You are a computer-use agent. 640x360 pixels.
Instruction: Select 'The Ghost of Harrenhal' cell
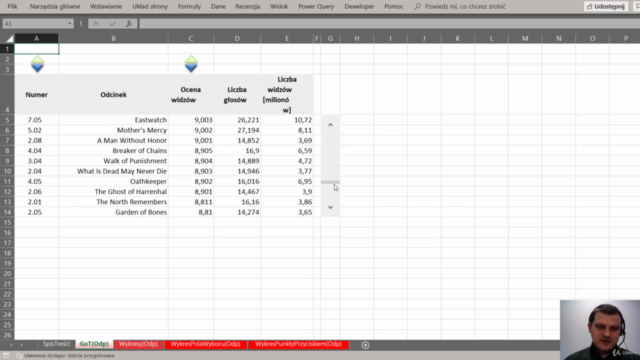[113, 191]
